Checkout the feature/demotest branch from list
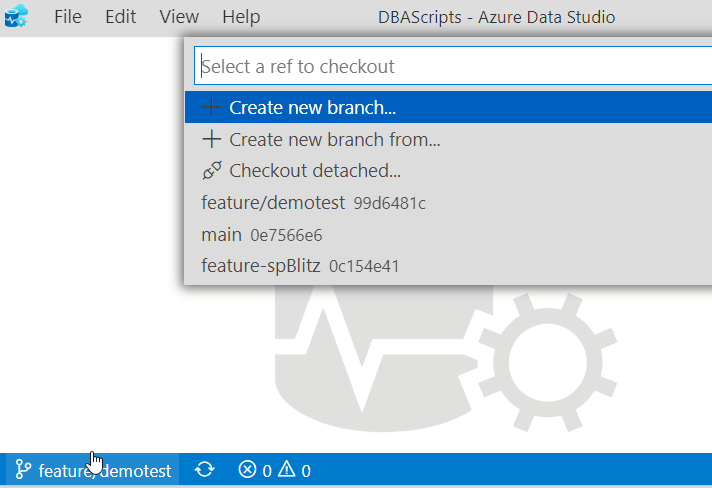The height and width of the screenshot is (488, 712). coord(273,203)
